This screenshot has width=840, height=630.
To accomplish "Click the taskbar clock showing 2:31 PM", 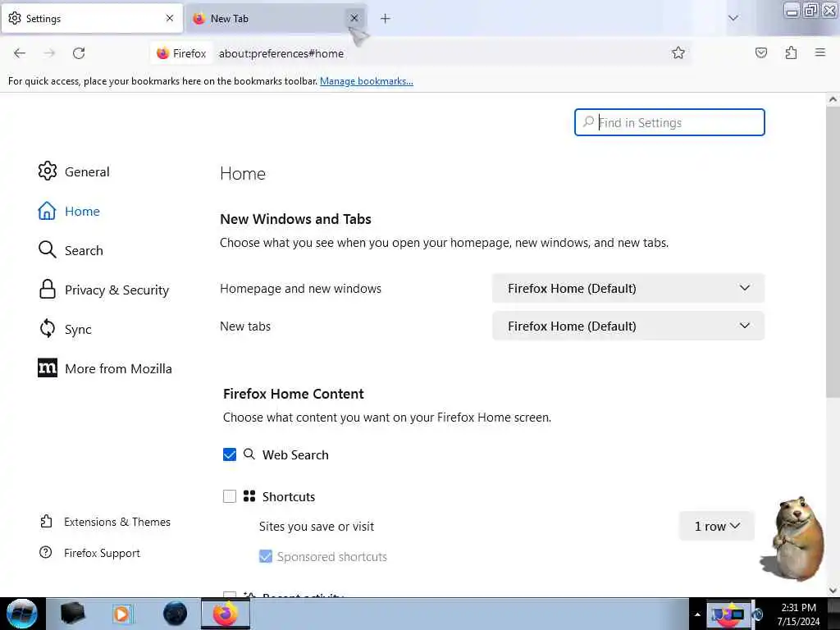I will coord(798,614).
